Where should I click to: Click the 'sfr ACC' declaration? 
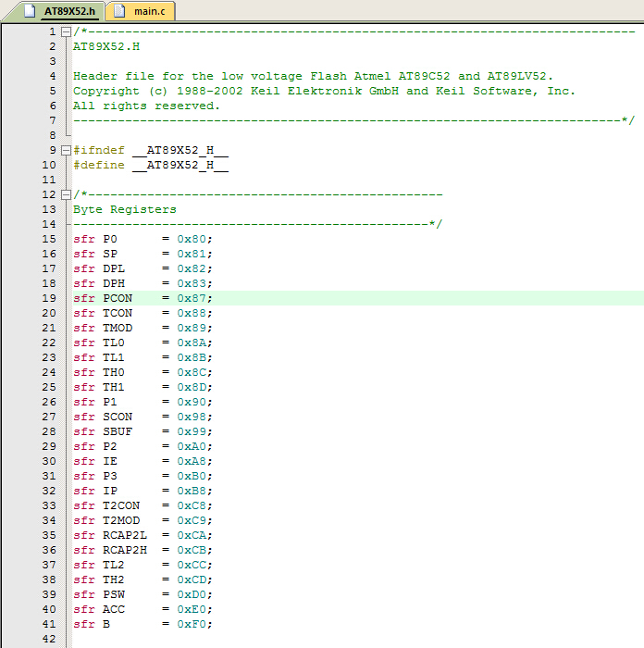[142, 609]
